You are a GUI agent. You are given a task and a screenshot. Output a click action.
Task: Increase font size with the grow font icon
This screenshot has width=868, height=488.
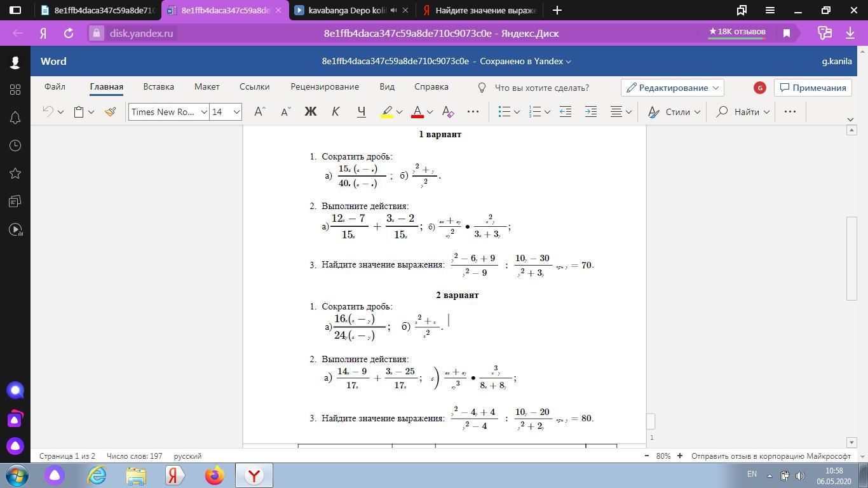(x=259, y=112)
